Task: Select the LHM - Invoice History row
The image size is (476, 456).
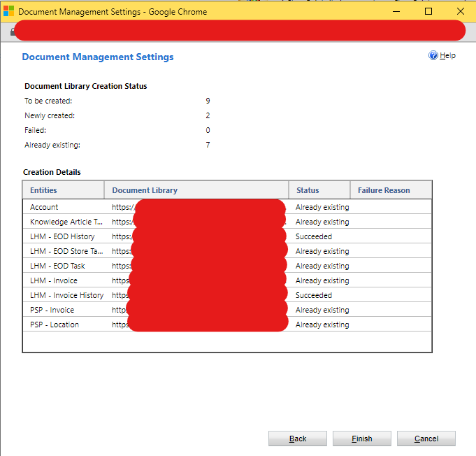Action: tap(66, 295)
